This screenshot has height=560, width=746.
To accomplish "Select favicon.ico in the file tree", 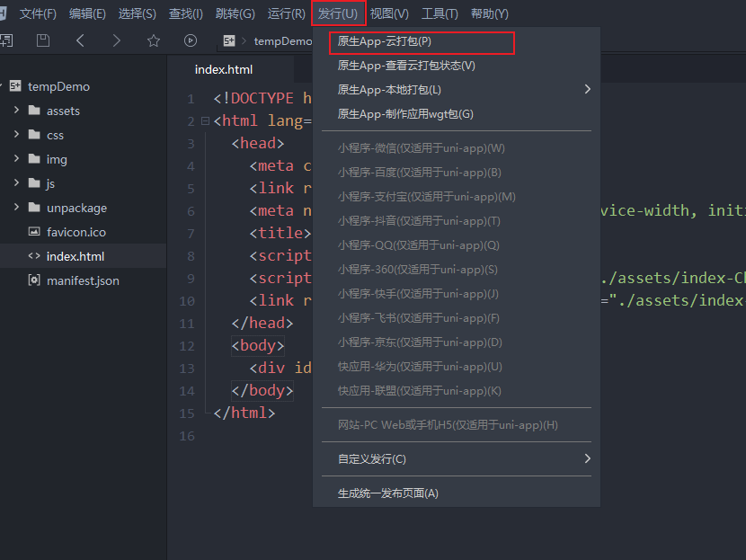I will point(76,232).
